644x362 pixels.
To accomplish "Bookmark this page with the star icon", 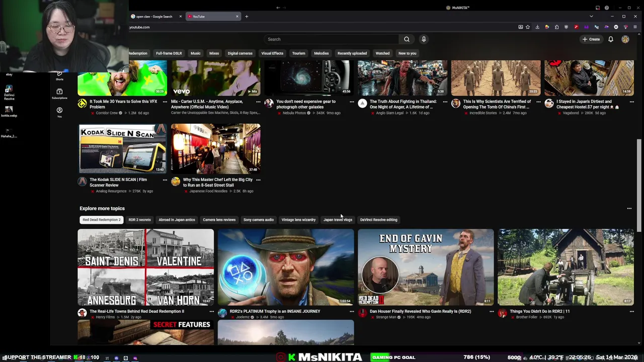I will (x=528, y=27).
